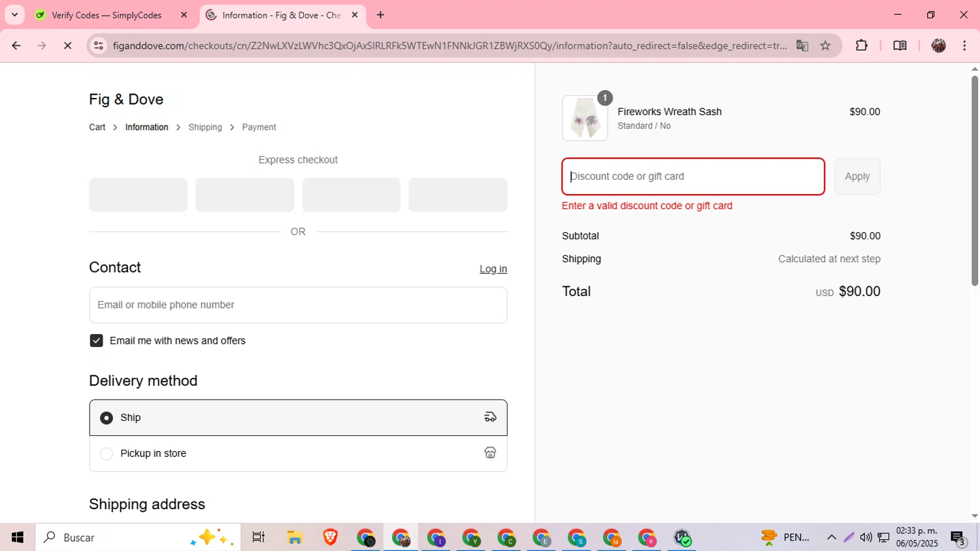Click the Fireworks Wreath Sash product name
Screen dimensions: 980x551
point(670,112)
